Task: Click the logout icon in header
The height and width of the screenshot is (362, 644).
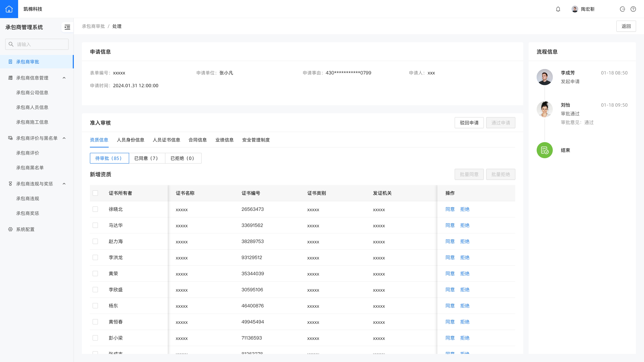Action: pos(623,9)
